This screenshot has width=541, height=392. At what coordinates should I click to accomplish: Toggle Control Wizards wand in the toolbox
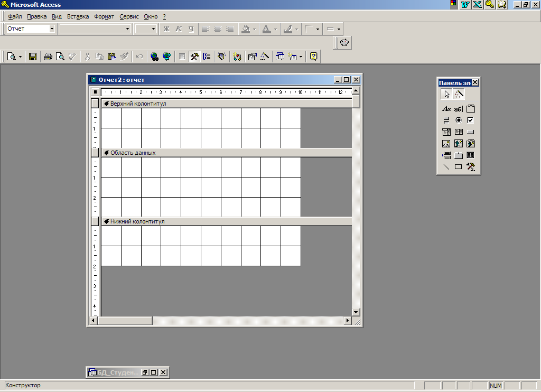[459, 94]
